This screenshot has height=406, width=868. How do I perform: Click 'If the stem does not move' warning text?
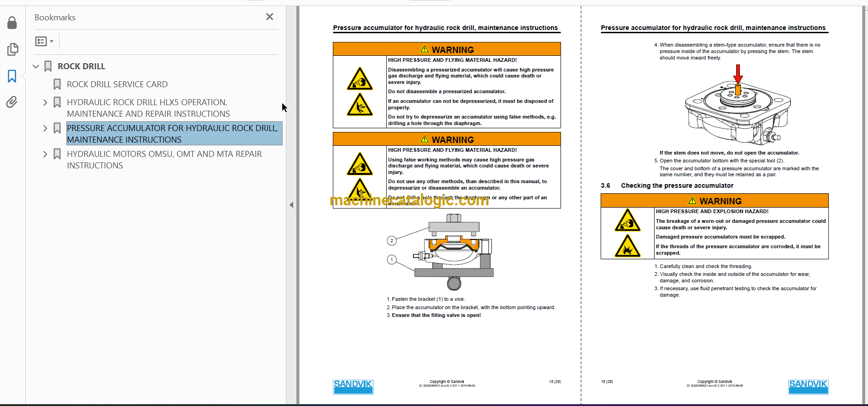[x=729, y=153]
